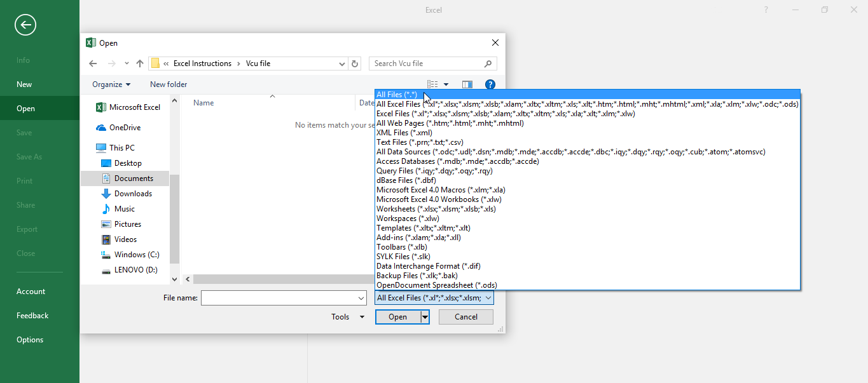This screenshot has height=383, width=868.
Task: Choose Templates (*.xltx;*.xltm;*.xlt) filter
Action: click(587, 228)
